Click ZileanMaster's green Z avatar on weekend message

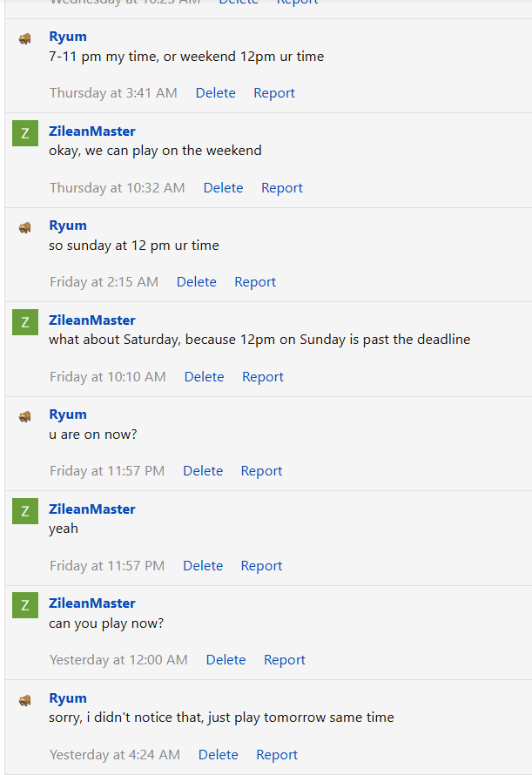[25, 133]
